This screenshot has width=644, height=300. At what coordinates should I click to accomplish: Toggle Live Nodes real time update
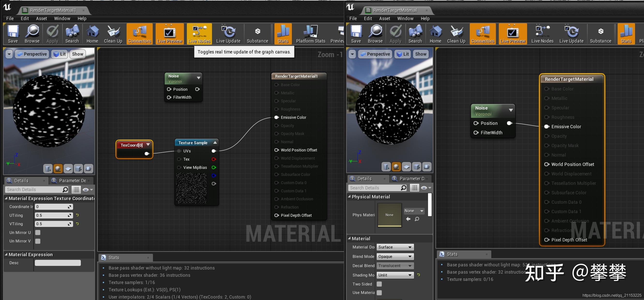click(x=199, y=34)
